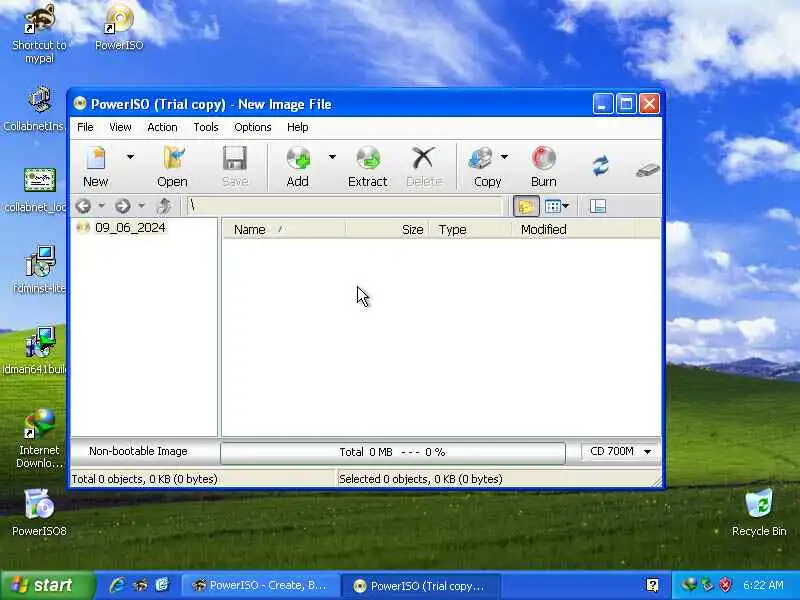The width and height of the screenshot is (800, 600).
Task: Click the Copy disc toolbar icon
Action: 486,166
